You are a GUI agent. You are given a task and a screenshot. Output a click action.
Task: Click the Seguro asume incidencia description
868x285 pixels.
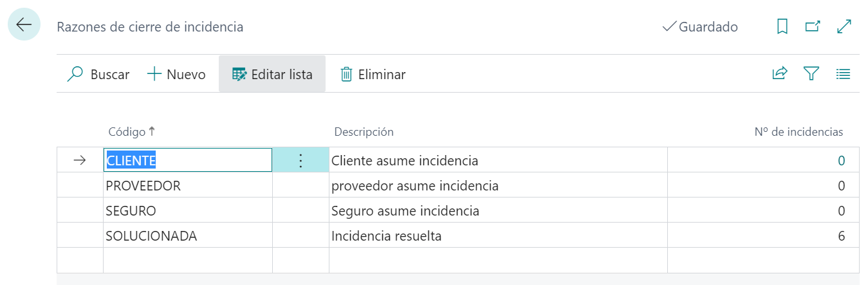click(x=405, y=211)
